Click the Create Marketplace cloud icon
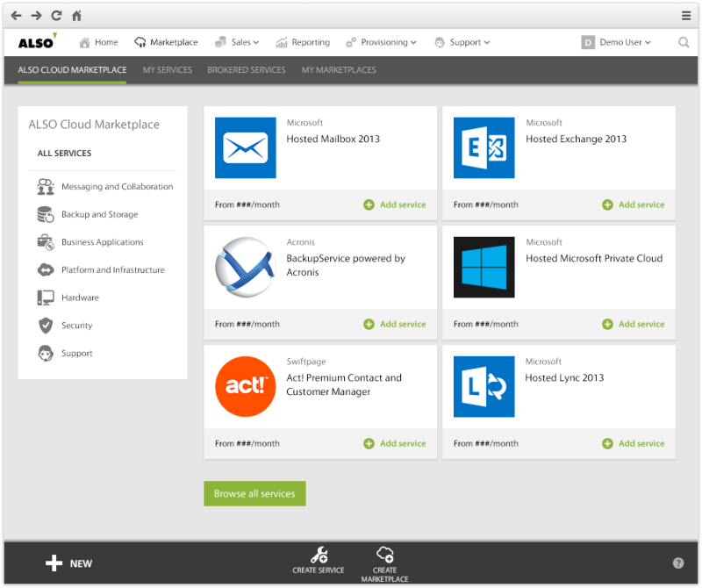 [x=384, y=555]
